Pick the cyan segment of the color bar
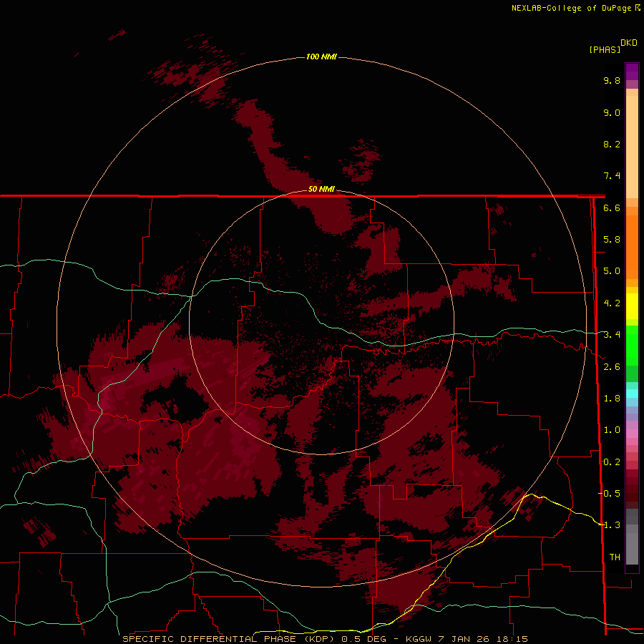 coord(632,394)
